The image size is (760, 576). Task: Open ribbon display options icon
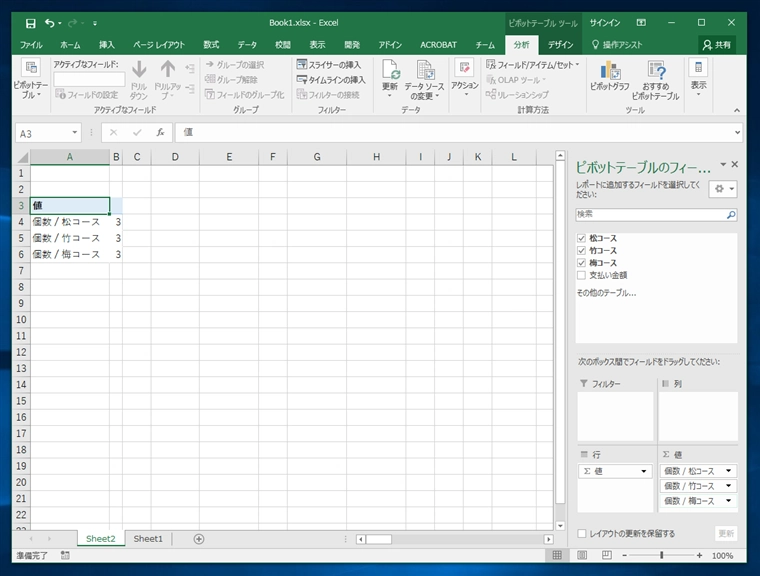[641, 23]
